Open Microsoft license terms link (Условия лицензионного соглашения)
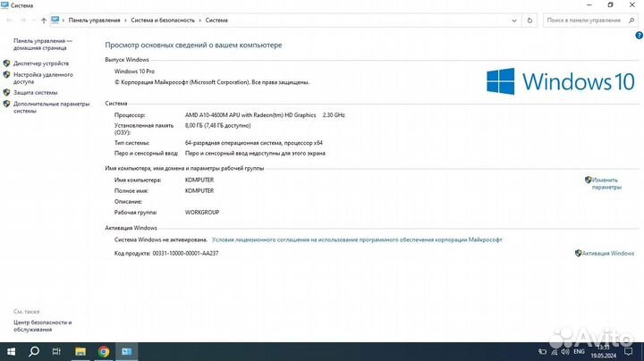Screen dimensions: 644x361 click(x=357, y=239)
